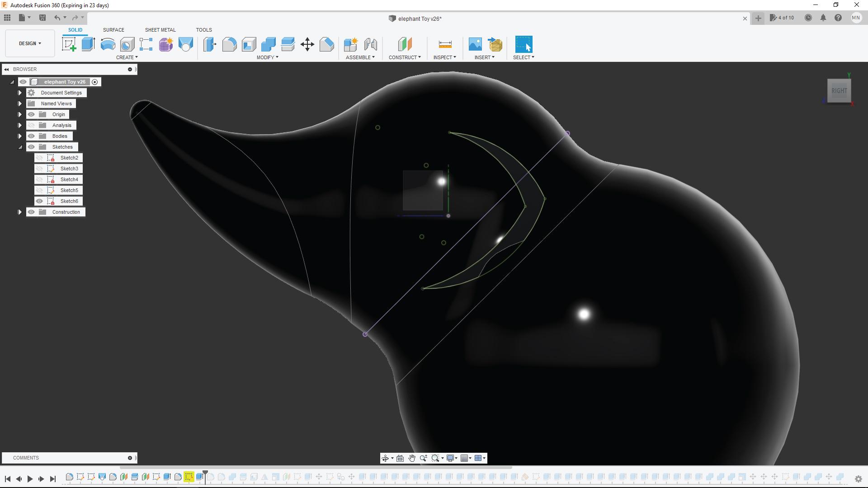Open the Create dropdown menu

(126, 57)
